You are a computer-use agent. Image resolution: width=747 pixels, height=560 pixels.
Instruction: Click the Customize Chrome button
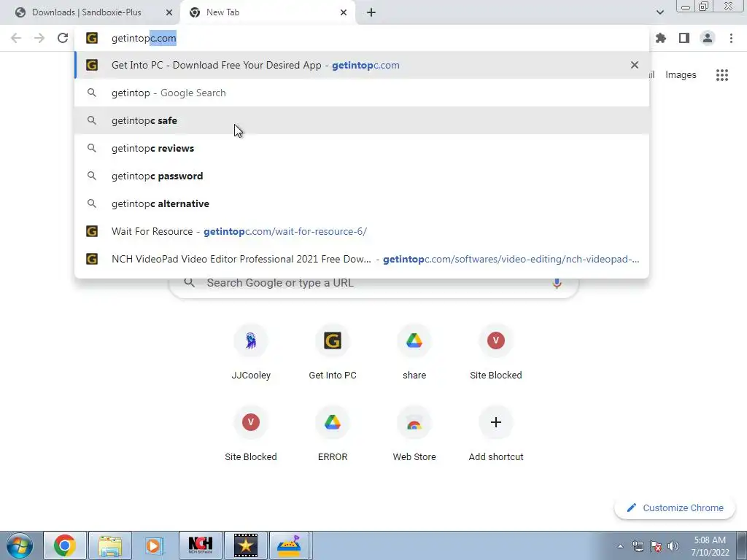click(675, 508)
